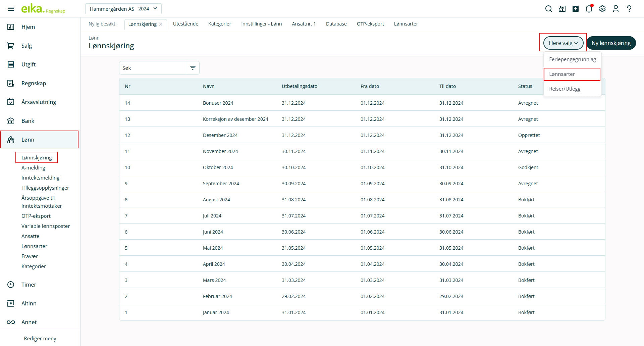Viewport: 644px width, 346px height.
Task: Open the September 2024 payroll row
Action: [x=362, y=184]
